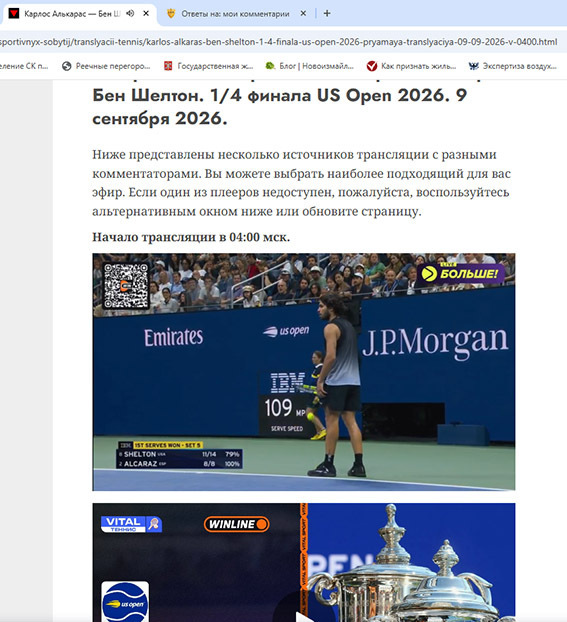
Task: Click the Vital Теннис channel logo
Action: [131, 524]
